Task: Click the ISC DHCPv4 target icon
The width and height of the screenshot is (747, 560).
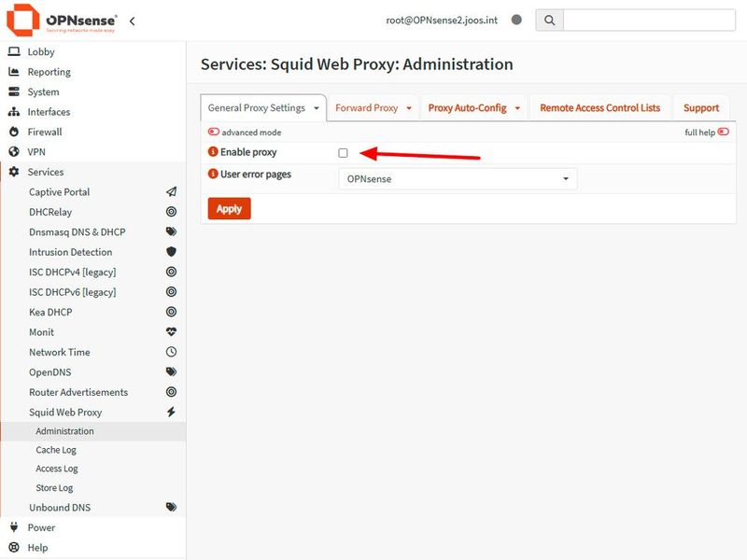Action: pos(171,272)
